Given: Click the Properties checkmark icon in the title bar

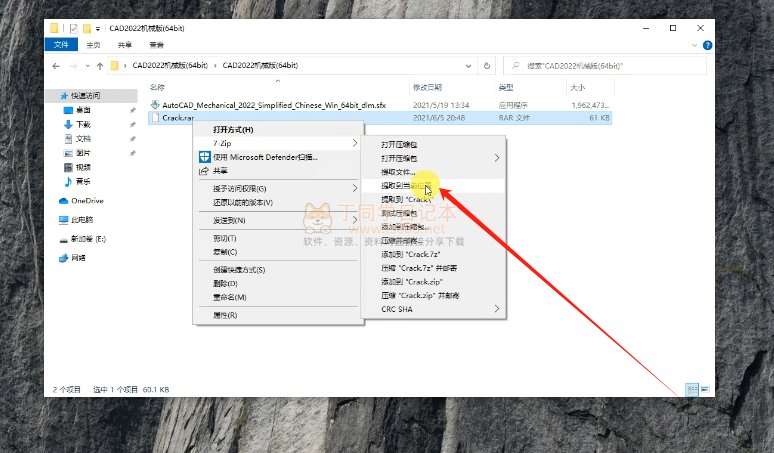Looking at the screenshot, I should coord(74,29).
